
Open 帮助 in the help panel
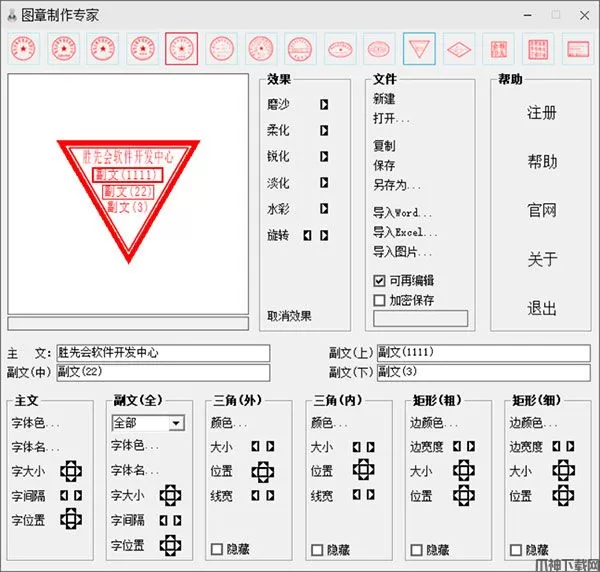click(x=541, y=161)
